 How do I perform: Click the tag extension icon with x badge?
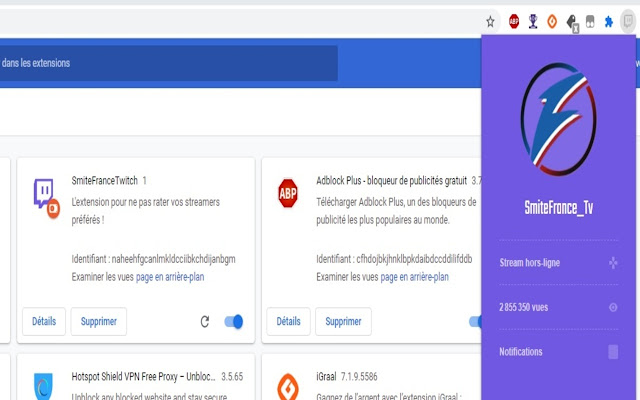click(572, 22)
